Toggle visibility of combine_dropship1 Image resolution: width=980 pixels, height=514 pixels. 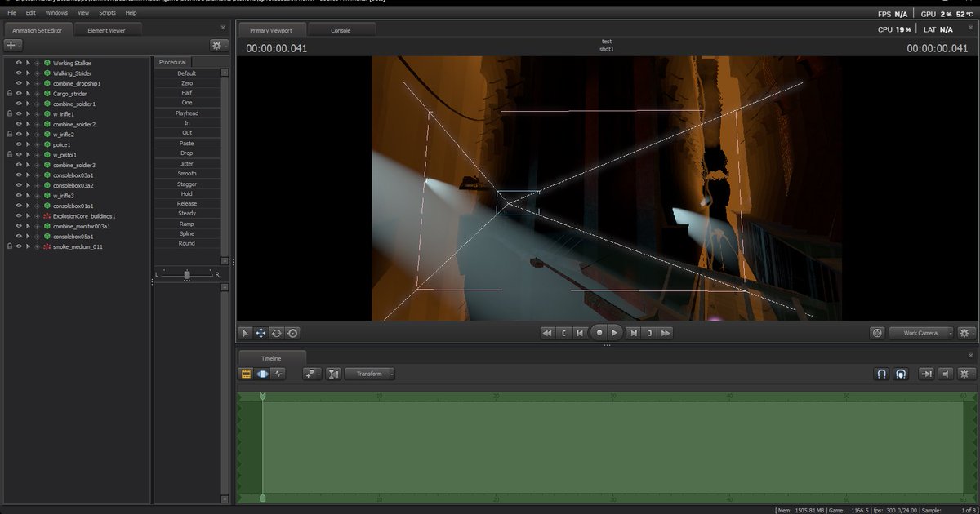19,83
